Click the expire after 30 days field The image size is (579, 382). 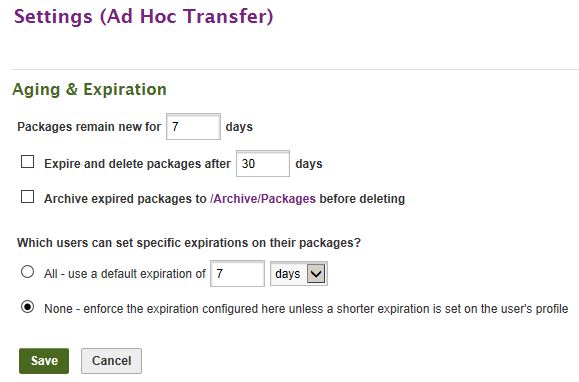(x=263, y=164)
